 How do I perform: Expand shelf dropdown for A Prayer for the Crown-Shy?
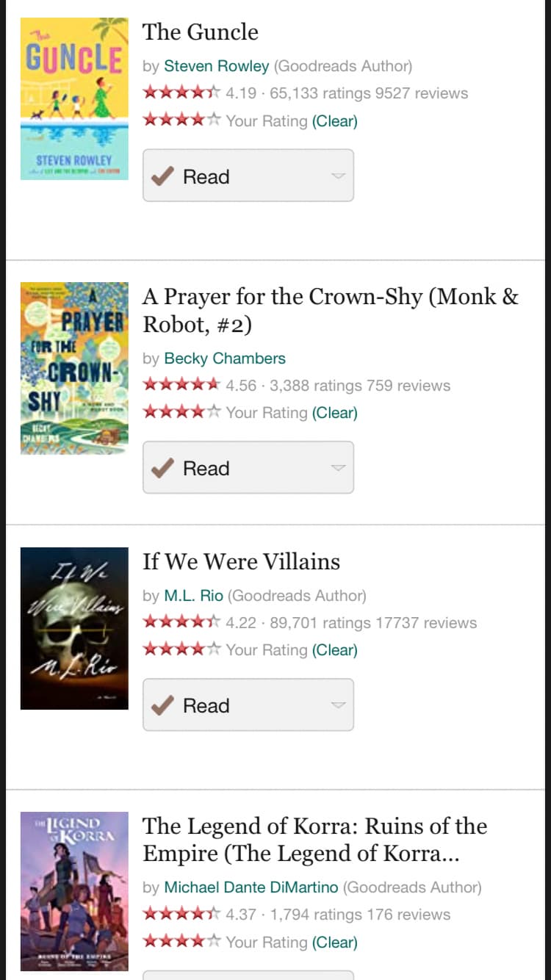tap(337, 468)
